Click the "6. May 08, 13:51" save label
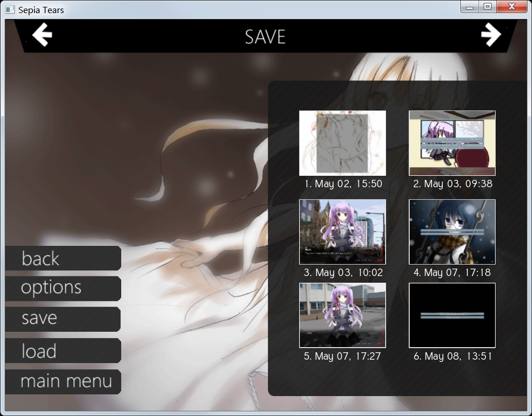532x416 pixels. (x=452, y=356)
